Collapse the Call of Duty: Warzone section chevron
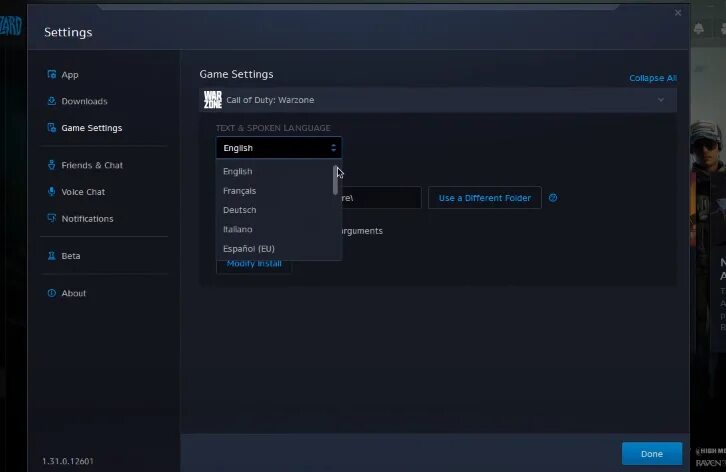Screen dimensions: 726x472 (661, 100)
